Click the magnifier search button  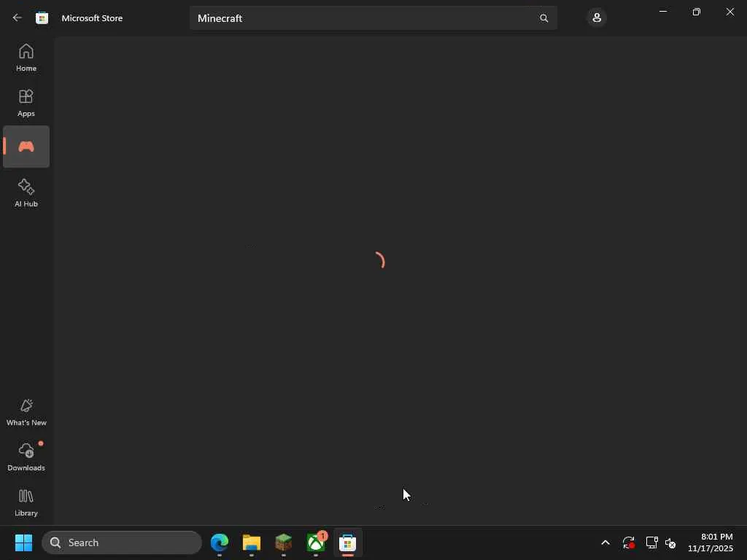pyautogui.click(x=543, y=18)
